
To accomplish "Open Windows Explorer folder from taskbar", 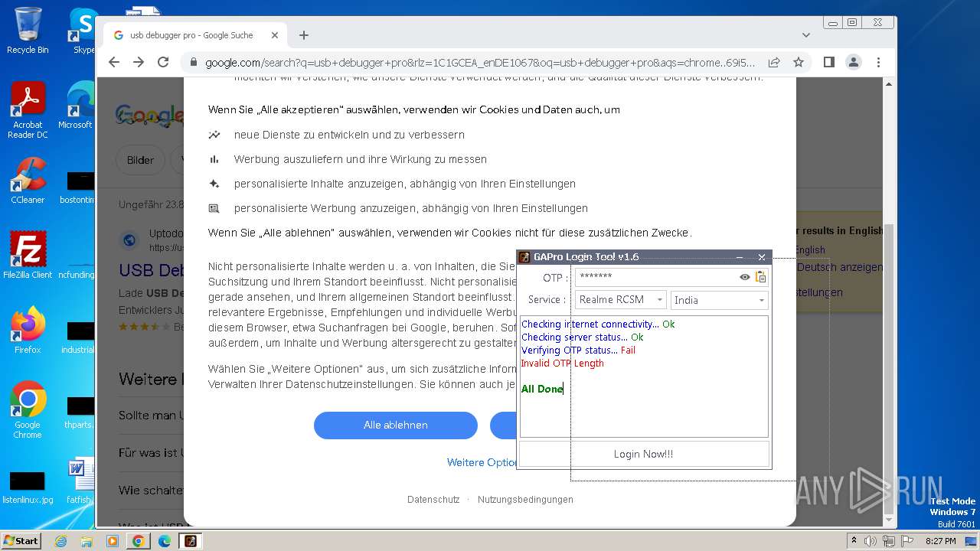I will pos(87,541).
